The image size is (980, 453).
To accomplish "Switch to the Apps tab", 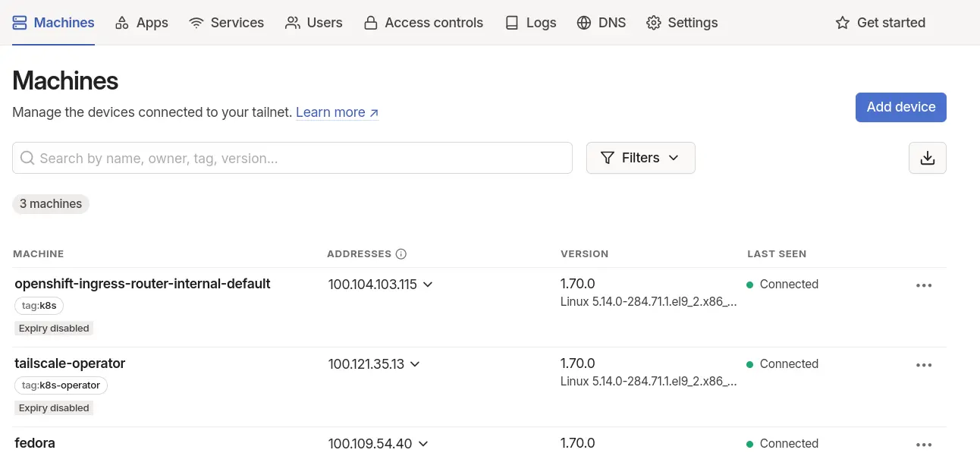I will [x=141, y=23].
